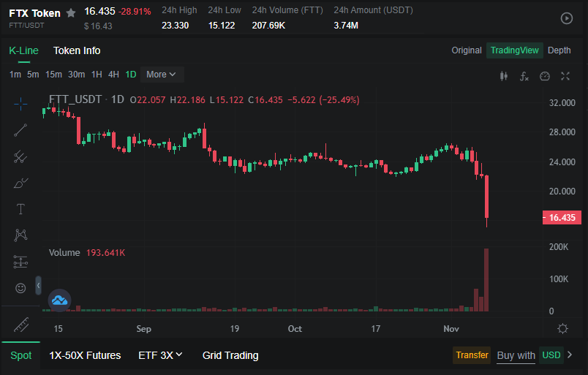This screenshot has width=588, height=375.
Task: Switch to the 1H timeframe
Action: pyautogui.click(x=97, y=75)
